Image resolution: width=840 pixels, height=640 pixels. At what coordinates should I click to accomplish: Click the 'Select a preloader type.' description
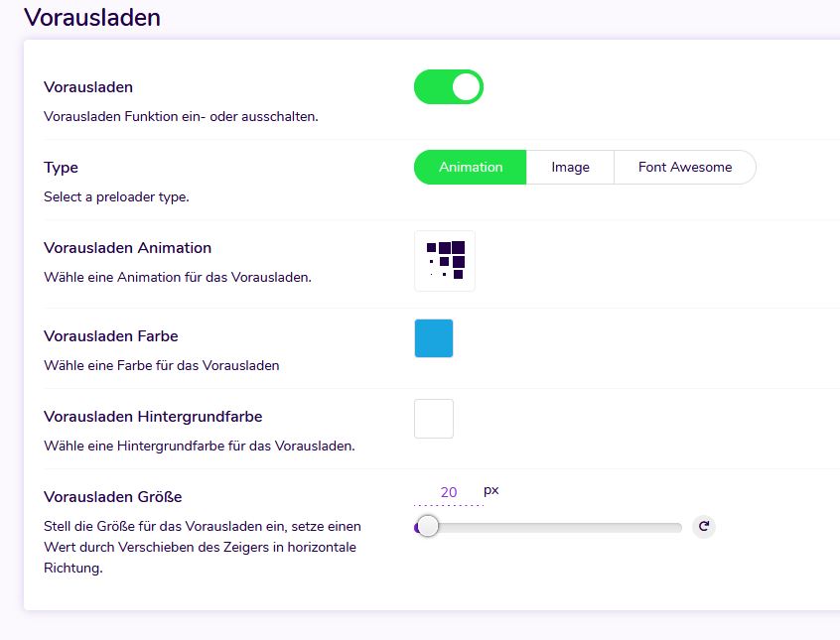116,196
